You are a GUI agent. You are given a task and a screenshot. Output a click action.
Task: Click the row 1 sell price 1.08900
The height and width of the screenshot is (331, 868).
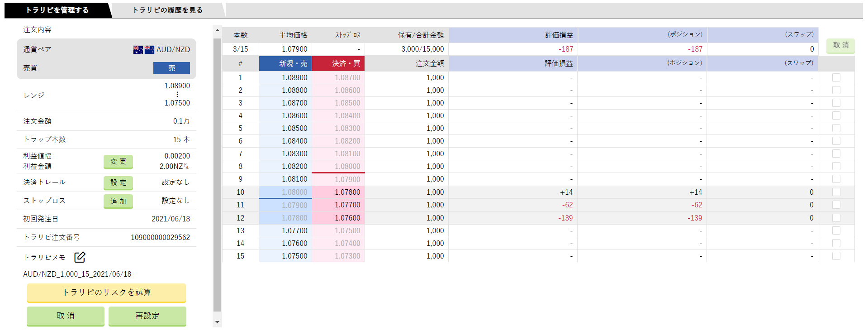click(x=294, y=77)
